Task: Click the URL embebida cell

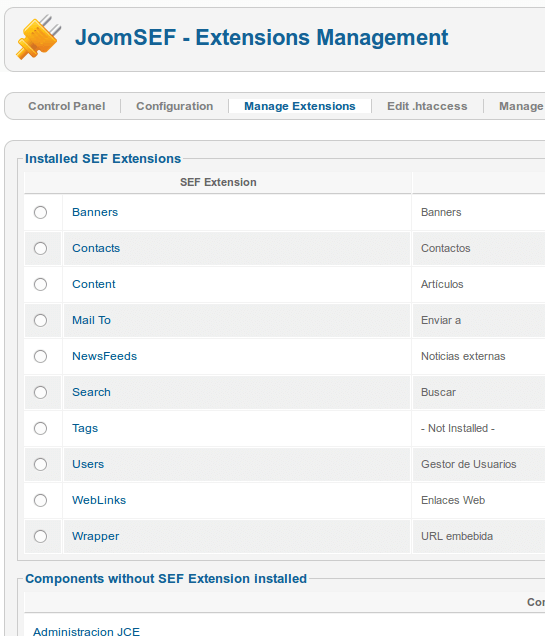Action: coord(457,536)
